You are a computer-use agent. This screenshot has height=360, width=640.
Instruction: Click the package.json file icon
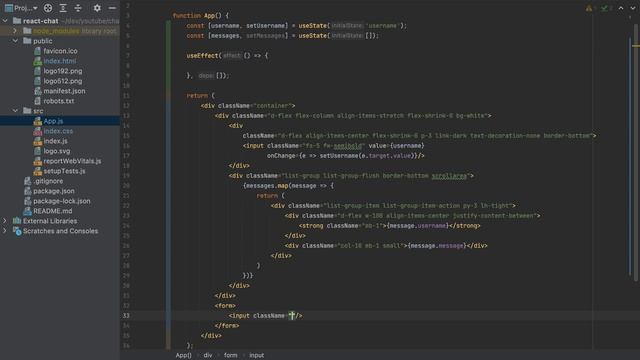pos(27,191)
